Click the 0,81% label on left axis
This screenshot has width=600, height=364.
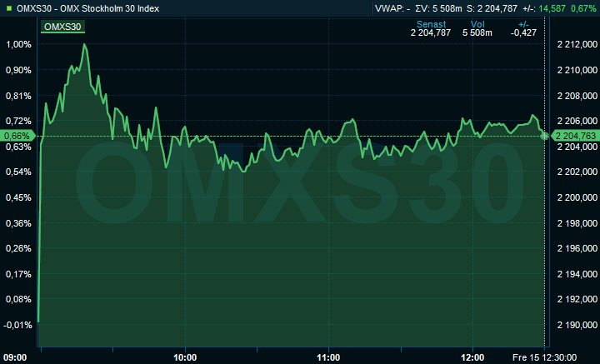pyautogui.click(x=18, y=96)
